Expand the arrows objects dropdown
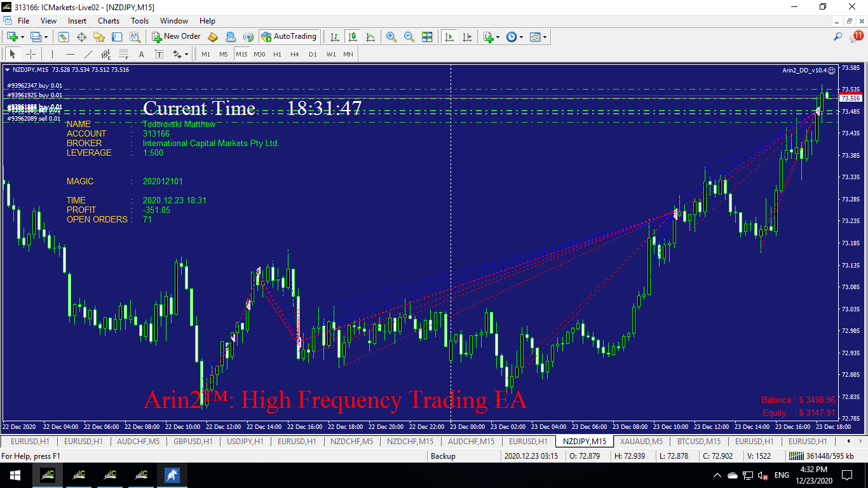This screenshot has width=868, height=488. pyautogui.click(x=186, y=54)
